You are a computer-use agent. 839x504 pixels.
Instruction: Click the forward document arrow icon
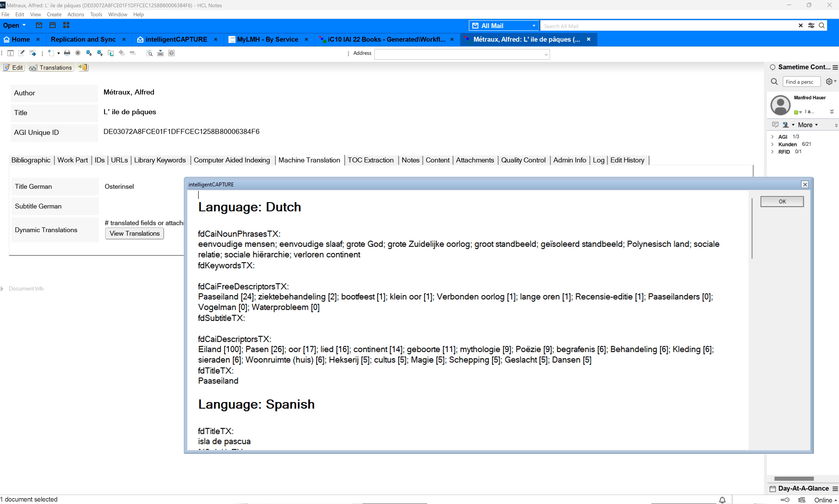[33, 53]
